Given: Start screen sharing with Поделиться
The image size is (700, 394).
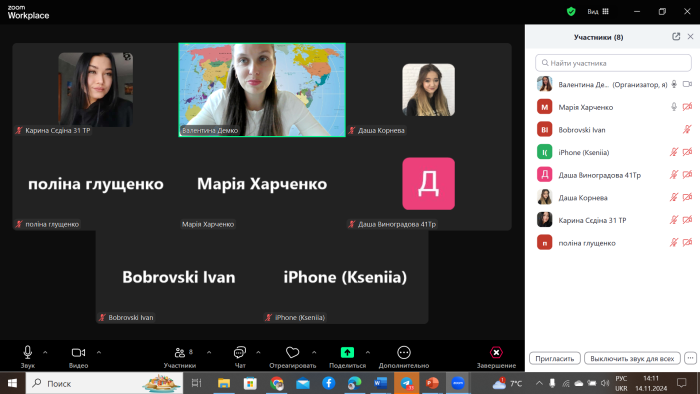Looking at the screenshot, I should 347,357.
